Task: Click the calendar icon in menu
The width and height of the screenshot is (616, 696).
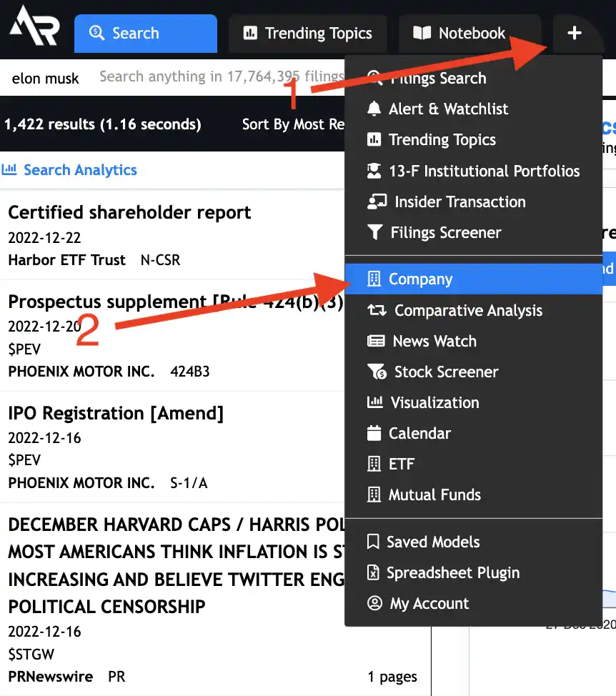Action: pyautogui.click(x=374, y=434)
